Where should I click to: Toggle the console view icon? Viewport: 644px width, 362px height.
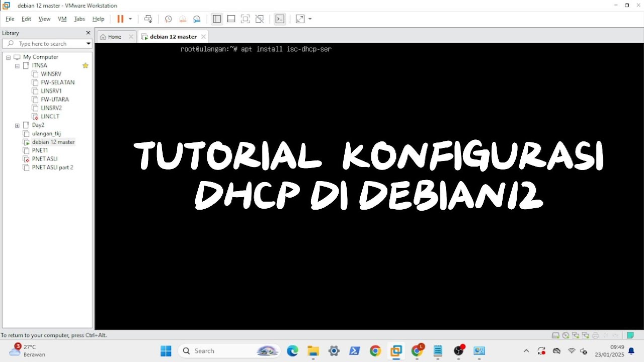coord(280,19)
